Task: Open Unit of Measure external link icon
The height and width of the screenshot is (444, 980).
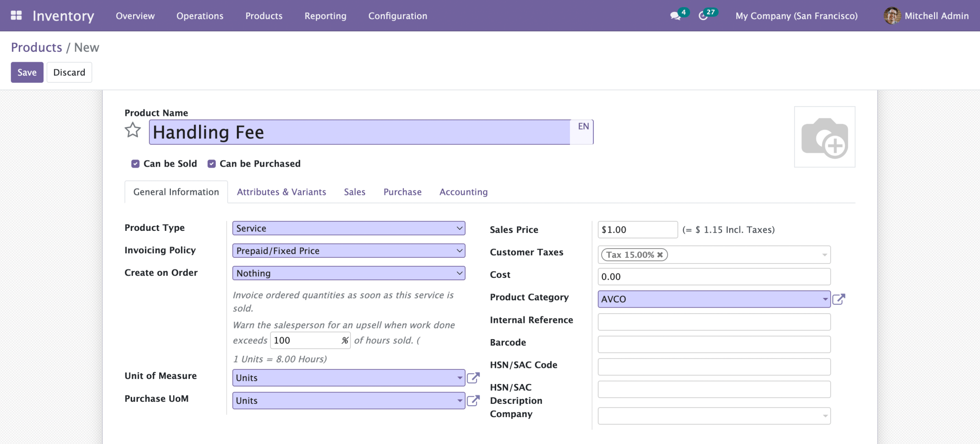Action: click(x=473, y=377)
